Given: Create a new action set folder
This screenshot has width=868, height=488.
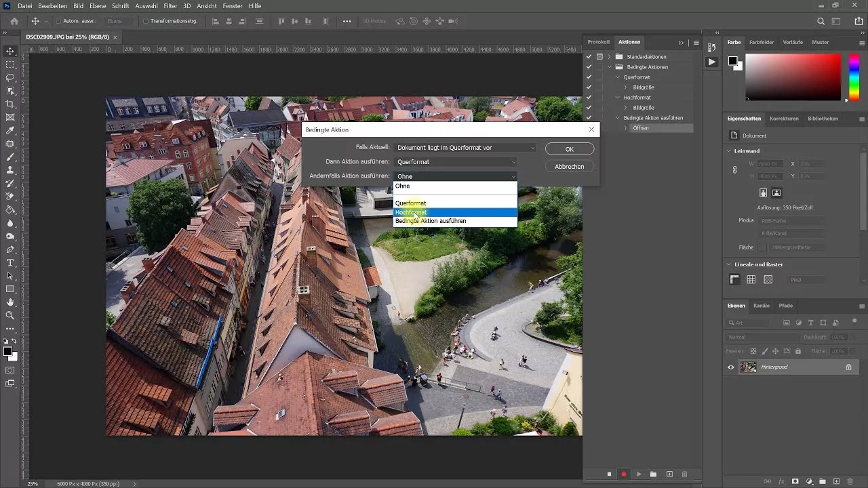Looking at the screenshot, I should [653, 474].
